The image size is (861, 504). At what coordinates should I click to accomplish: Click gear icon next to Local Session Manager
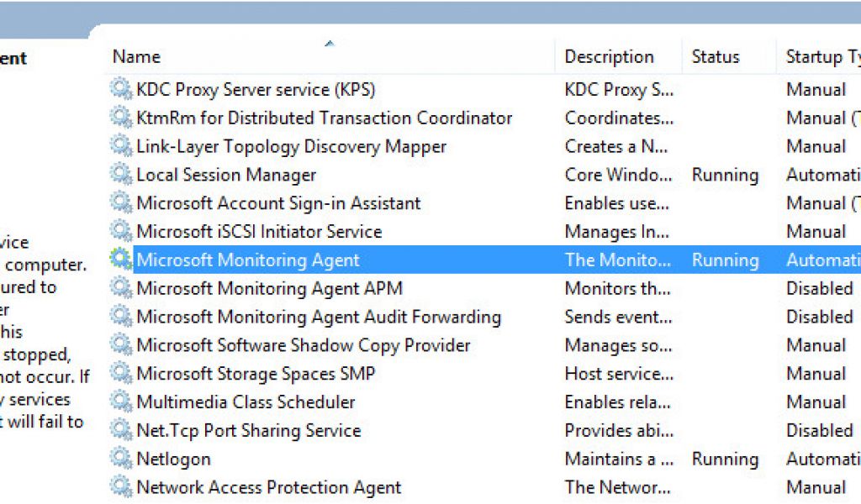(x=122, y=175)
